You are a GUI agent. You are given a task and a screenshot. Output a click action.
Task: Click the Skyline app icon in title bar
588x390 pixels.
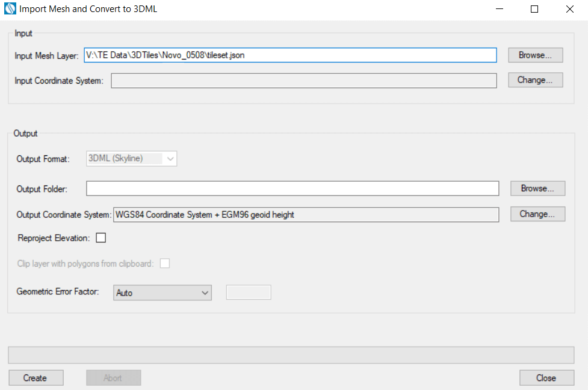click(x=10, y=9)
